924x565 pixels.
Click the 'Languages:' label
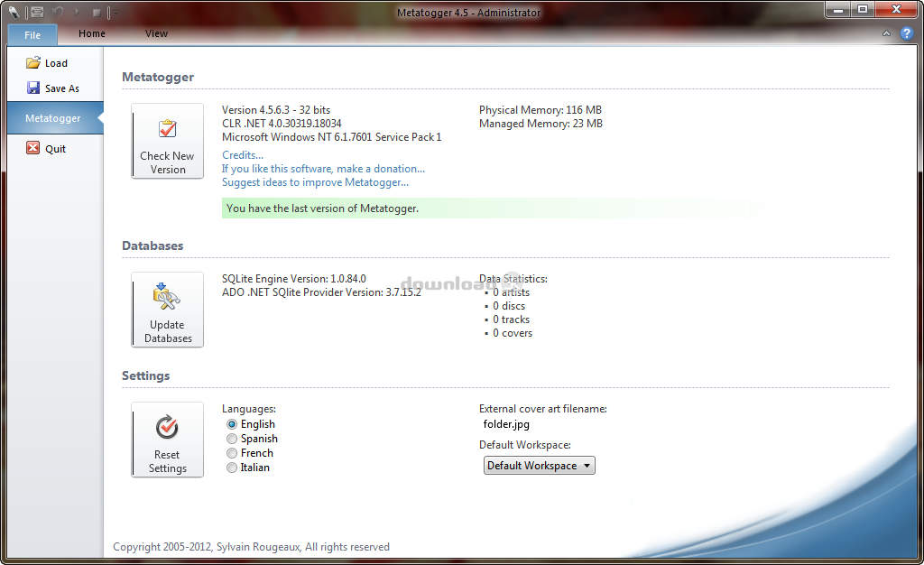(x=249, y=409)
